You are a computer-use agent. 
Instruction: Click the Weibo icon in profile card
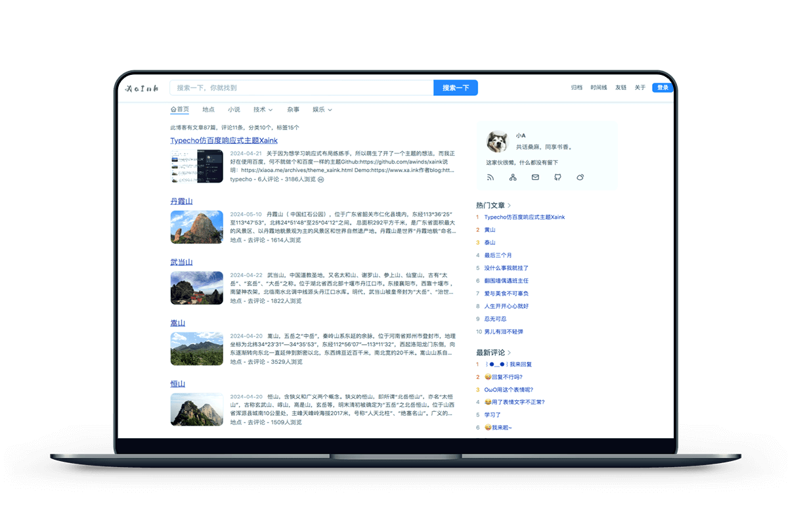click(x=580, y=177)
